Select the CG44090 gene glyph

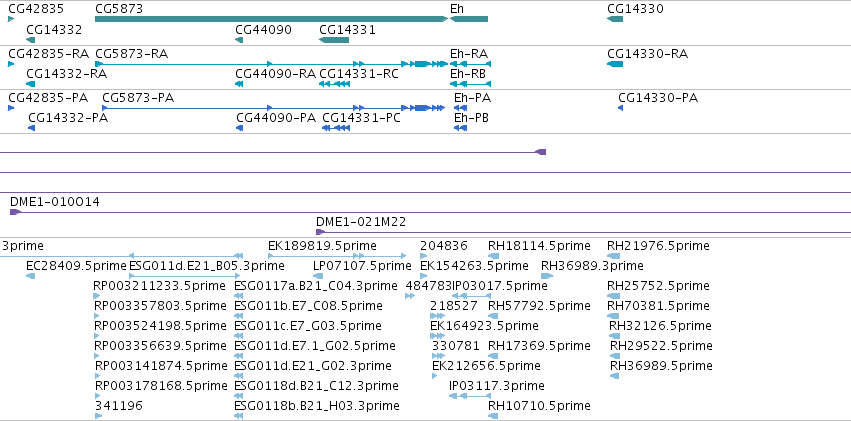point(239,40)
